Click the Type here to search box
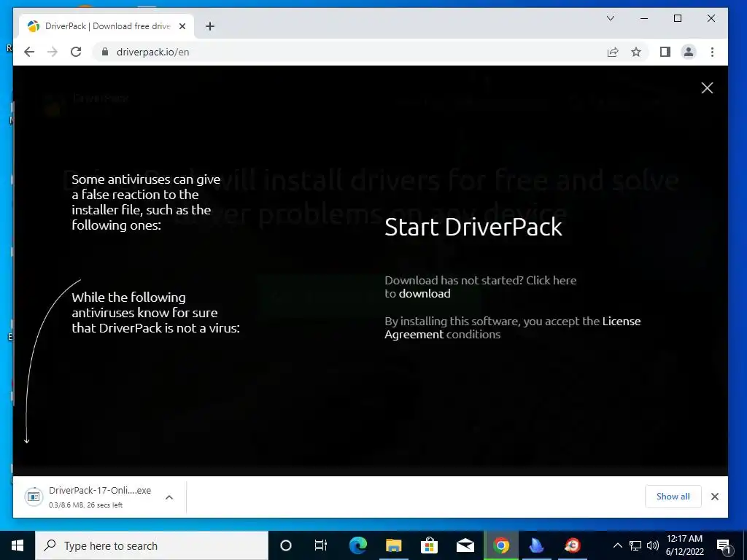The width and height of the screenshot is (747, 560). coord(152,545)
